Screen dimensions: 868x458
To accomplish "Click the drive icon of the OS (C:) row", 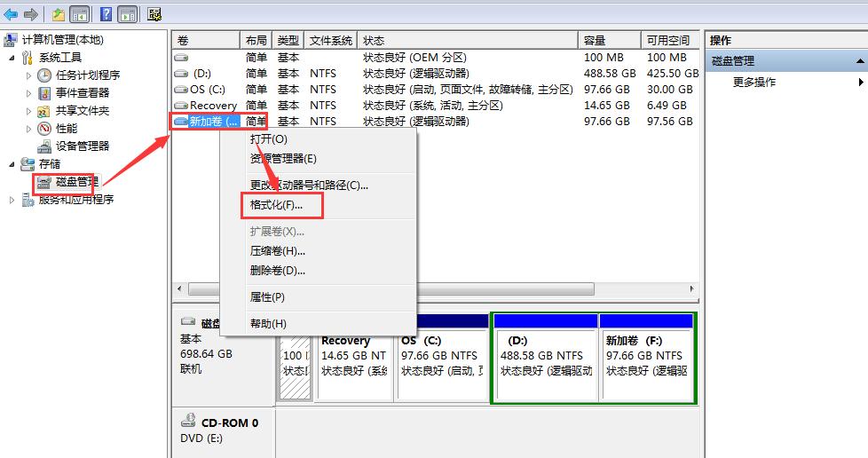I will tap(181, 89).
